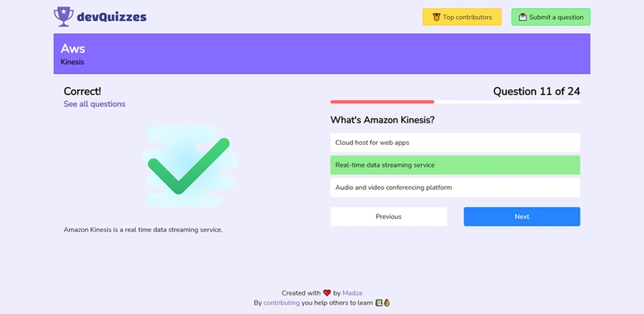Image resolution: width=644 pixels, height=314 pixels.
Task: Click the Question 11 of 24 counter
Action: pos(536,91)
